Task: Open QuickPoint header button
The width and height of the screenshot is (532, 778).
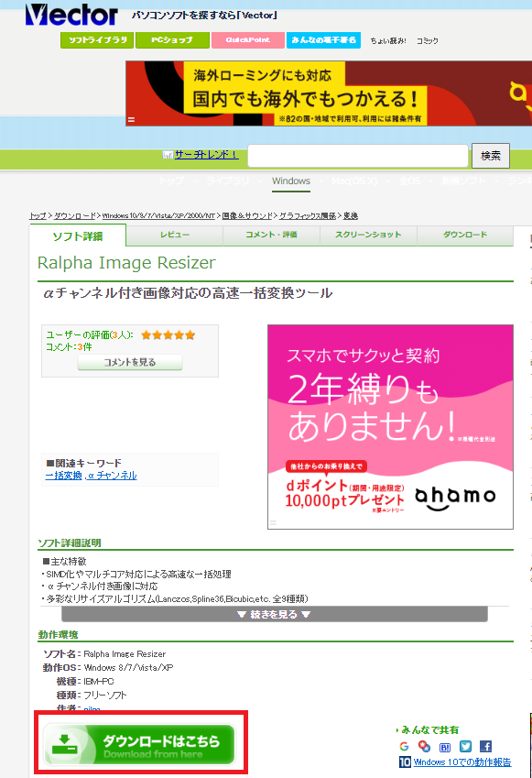Action: (248, 40)
